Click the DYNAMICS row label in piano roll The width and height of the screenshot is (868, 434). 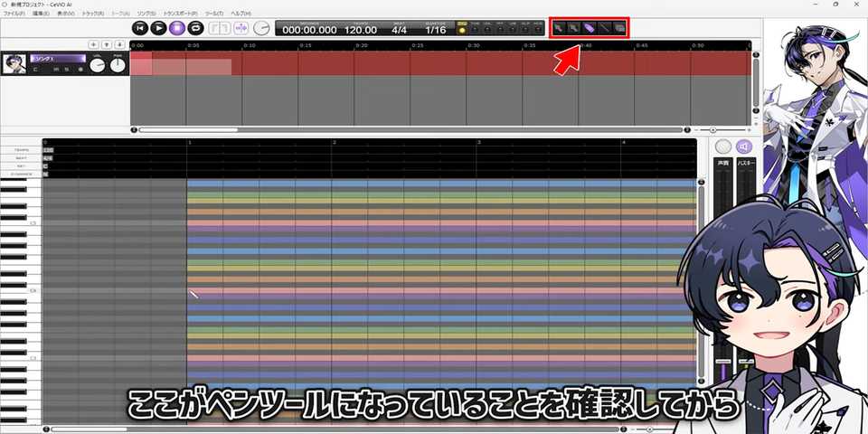pos(21,174)
